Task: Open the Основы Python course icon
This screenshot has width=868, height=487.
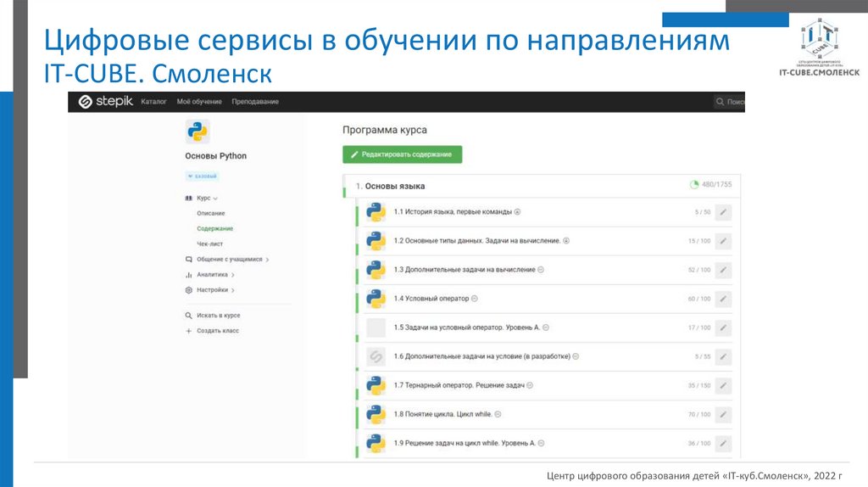Action: tap(197, 132)
